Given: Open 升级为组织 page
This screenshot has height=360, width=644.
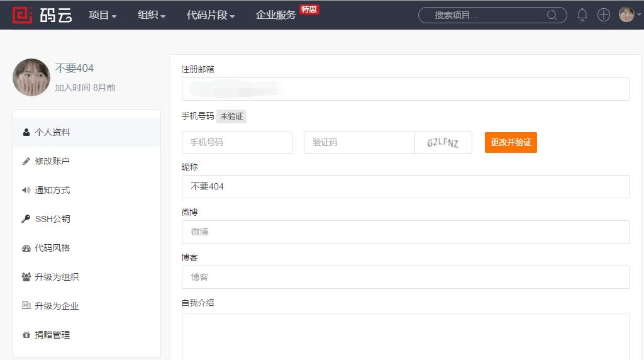Looking at the screenshot, I should [87, 277].
